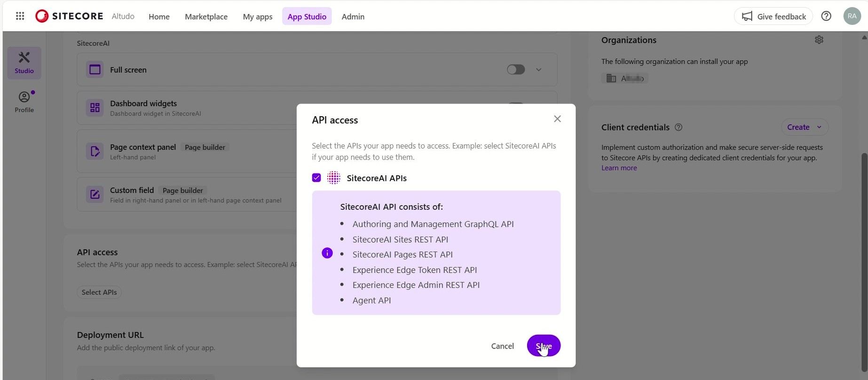
Task: Open the Admin tab
Action: tap(353, 16)
